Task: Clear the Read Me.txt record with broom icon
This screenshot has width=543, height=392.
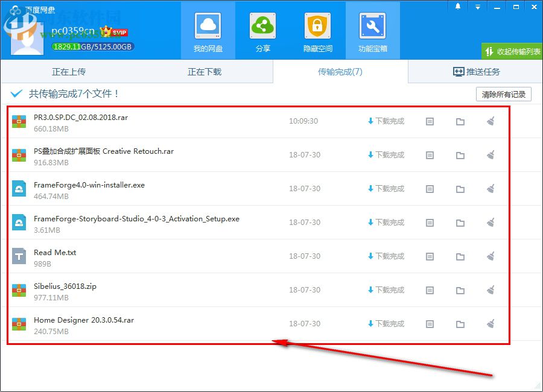Action: tap(491, 256)
